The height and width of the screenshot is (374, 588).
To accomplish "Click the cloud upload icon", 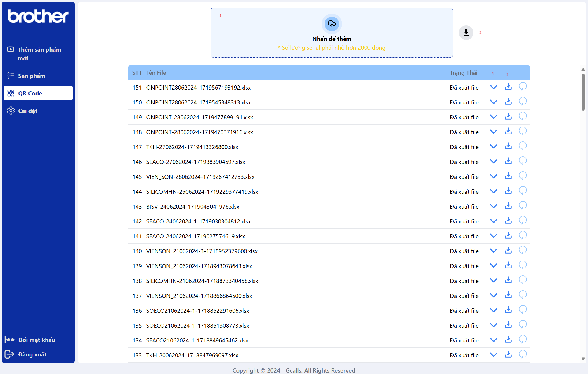I will click(x=332, y=24).
